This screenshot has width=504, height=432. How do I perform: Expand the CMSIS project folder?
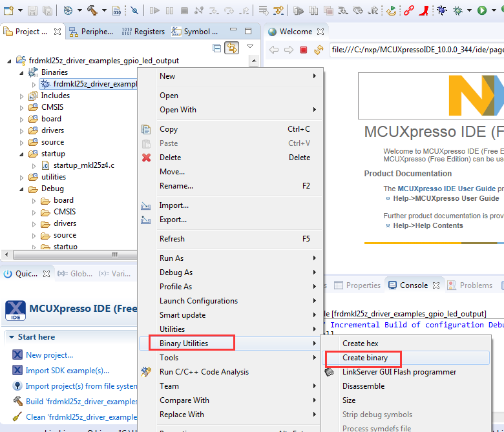point(21,108)
